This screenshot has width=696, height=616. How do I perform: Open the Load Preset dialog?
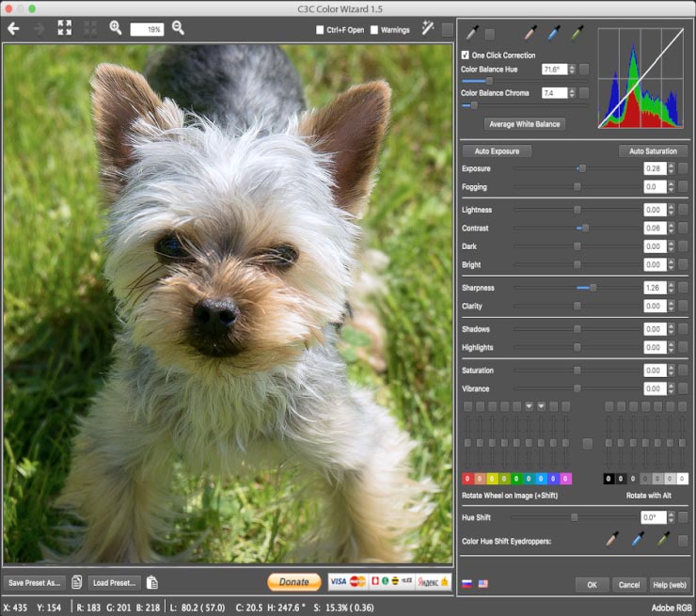tap(115, 582)
